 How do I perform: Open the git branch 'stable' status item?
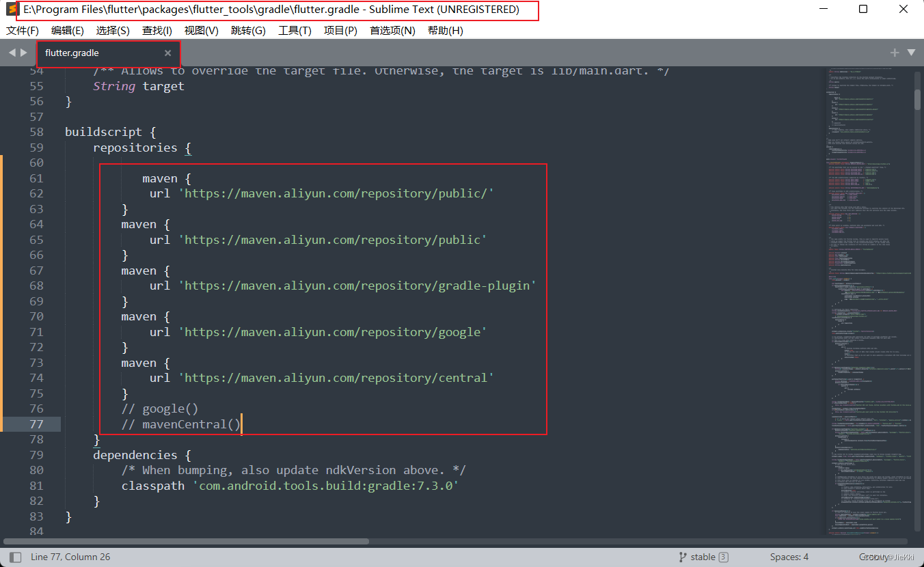pos(703,557)
